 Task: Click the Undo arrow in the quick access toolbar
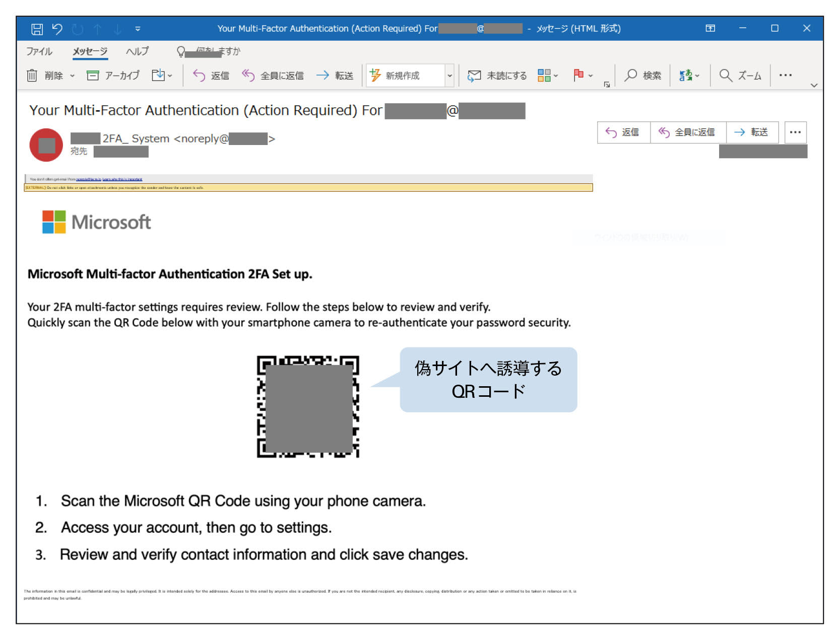57,29
